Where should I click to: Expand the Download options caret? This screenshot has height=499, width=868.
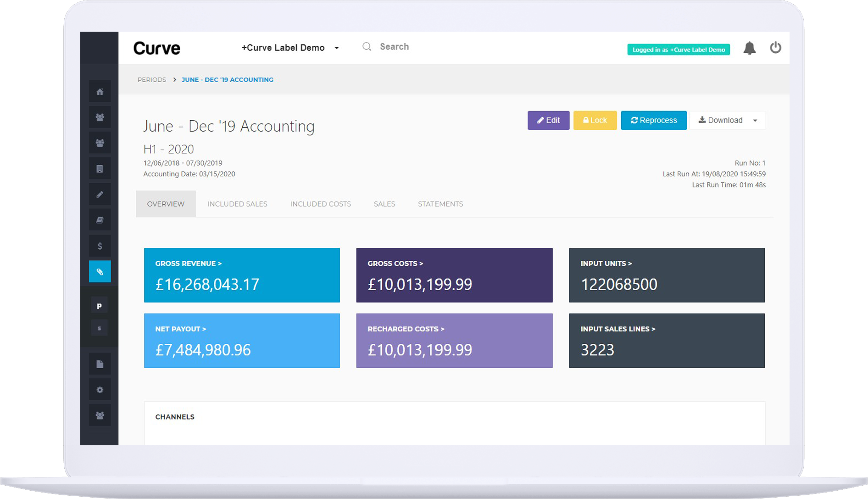[x=755, y=120]
